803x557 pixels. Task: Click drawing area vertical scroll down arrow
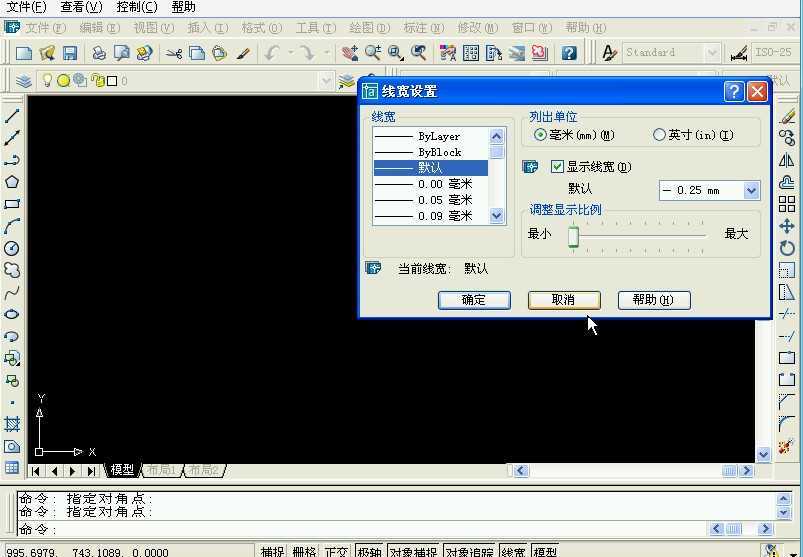pyautogui.click(x=764, y=454)
